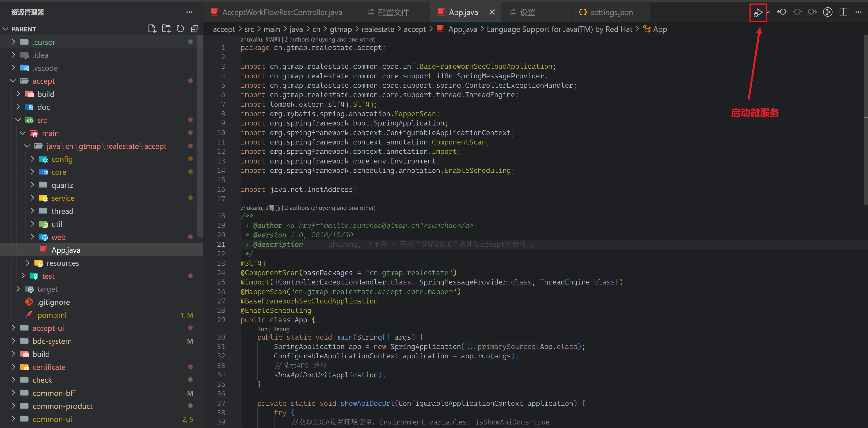Click New File icon in explorer header
This screenshot has width=868, height=428.
tap(152, 29)
